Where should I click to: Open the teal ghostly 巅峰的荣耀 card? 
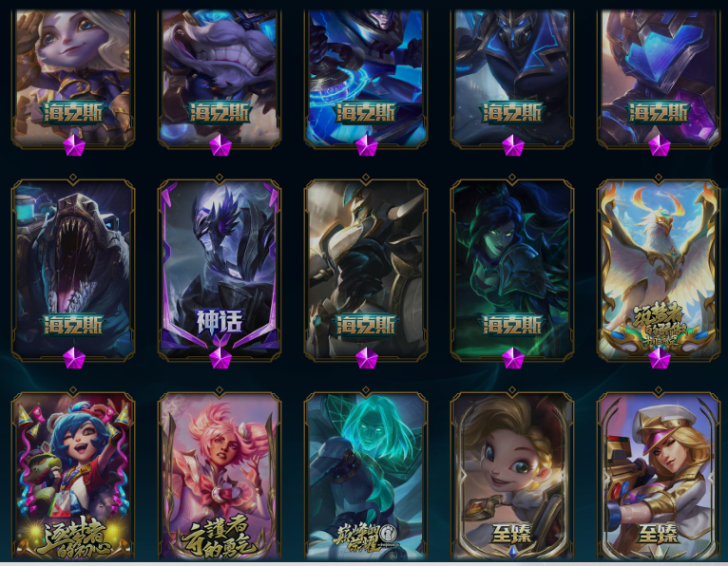(x=366, y=476)
